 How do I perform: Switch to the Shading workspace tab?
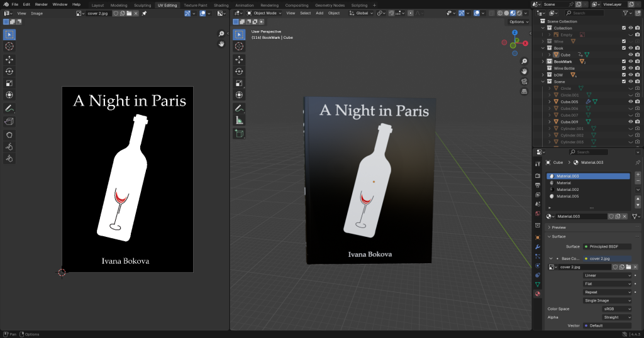pyautogui.click(x=221, y=5)
